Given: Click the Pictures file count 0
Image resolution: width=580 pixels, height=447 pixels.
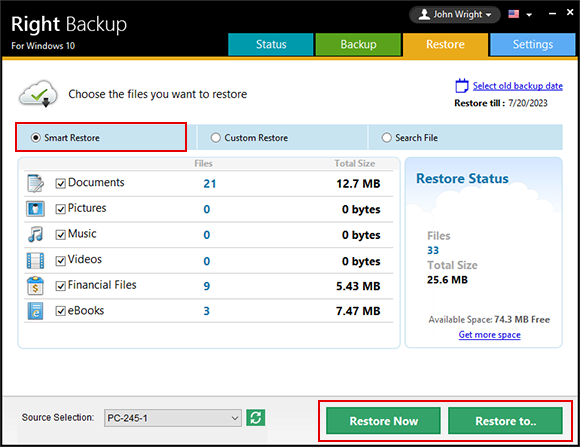Looking at the screenshot, I should [x=206, y=209].
